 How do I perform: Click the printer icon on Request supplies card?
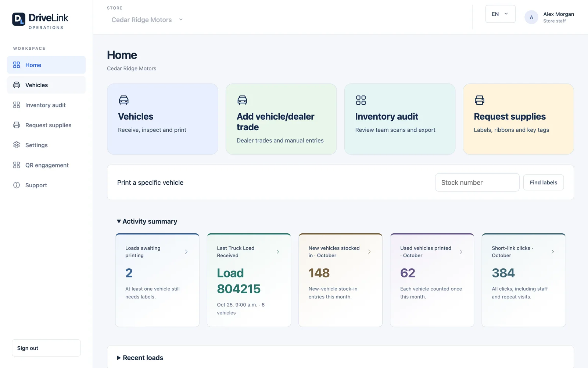click(x=480, y=100)
